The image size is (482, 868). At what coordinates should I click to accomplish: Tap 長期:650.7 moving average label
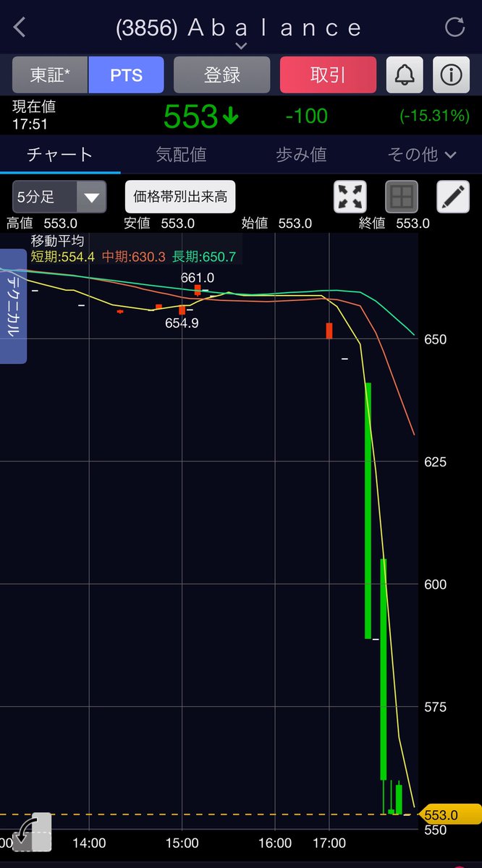click(x=204, y=256)
